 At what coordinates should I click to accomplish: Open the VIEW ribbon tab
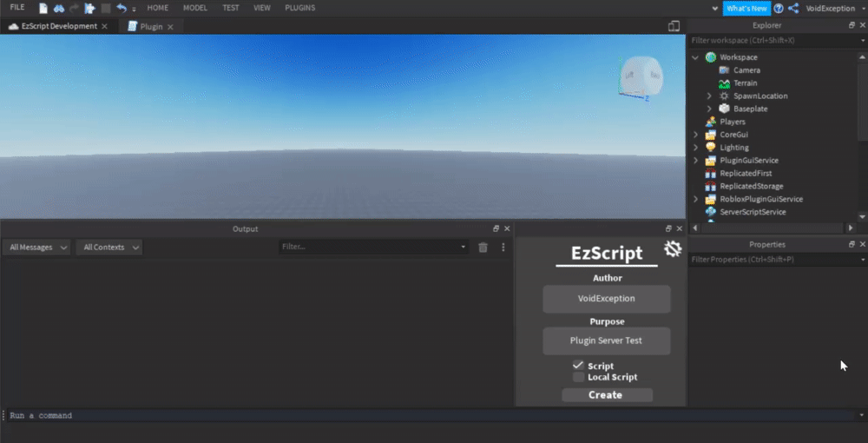(262, 8)
